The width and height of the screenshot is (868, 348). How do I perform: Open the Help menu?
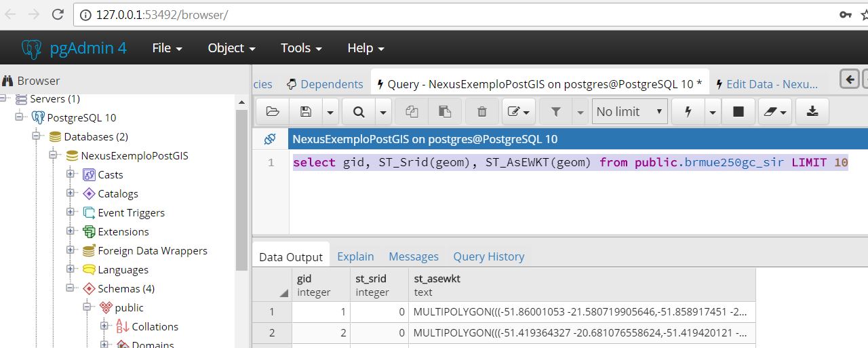[366, 48]
